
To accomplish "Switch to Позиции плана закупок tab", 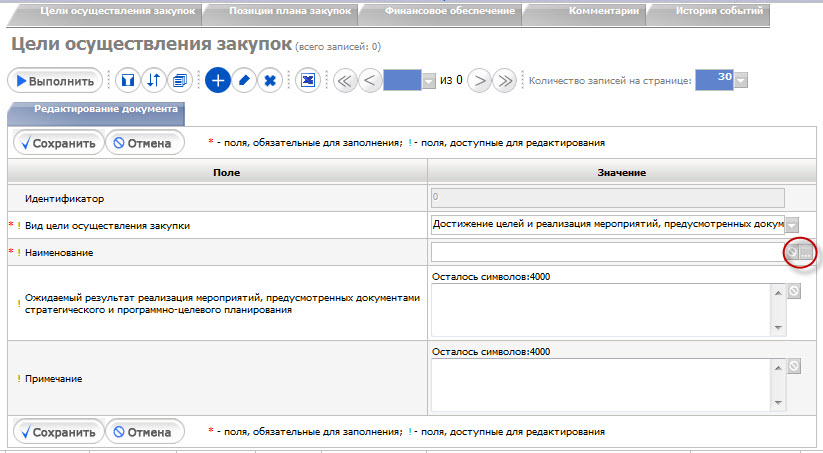I will point(290,11).
